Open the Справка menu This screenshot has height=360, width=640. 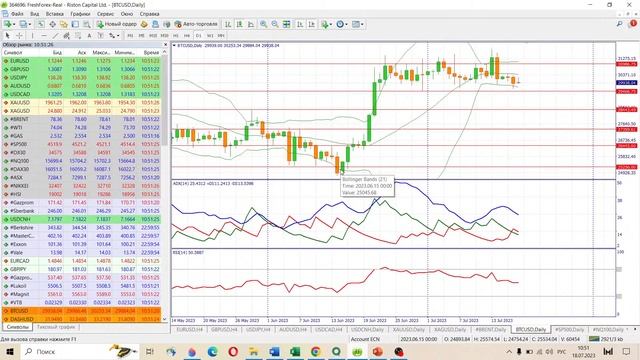pos(149,14)
